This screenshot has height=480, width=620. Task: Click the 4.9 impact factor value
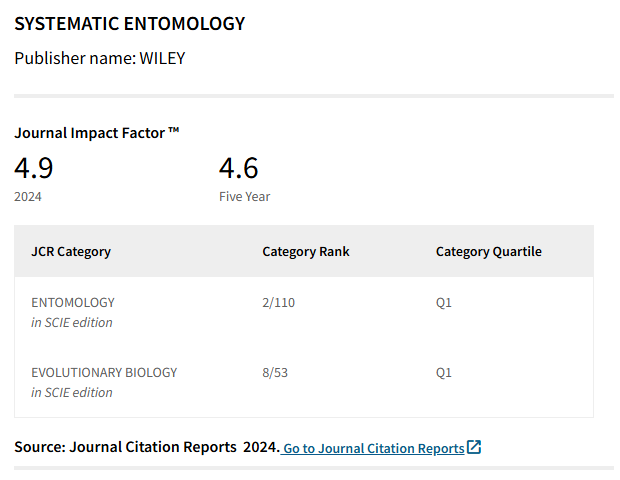pyautogui.click(x=34, y=167)
